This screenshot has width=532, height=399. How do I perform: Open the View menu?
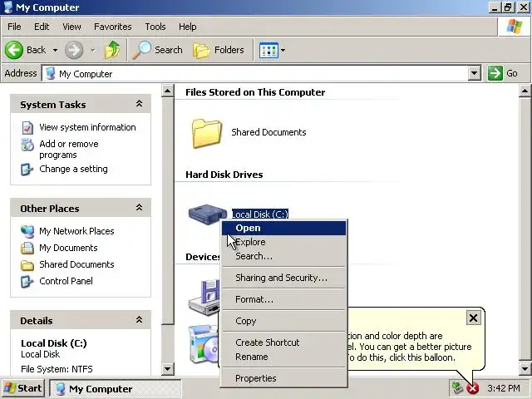point(71,27)
